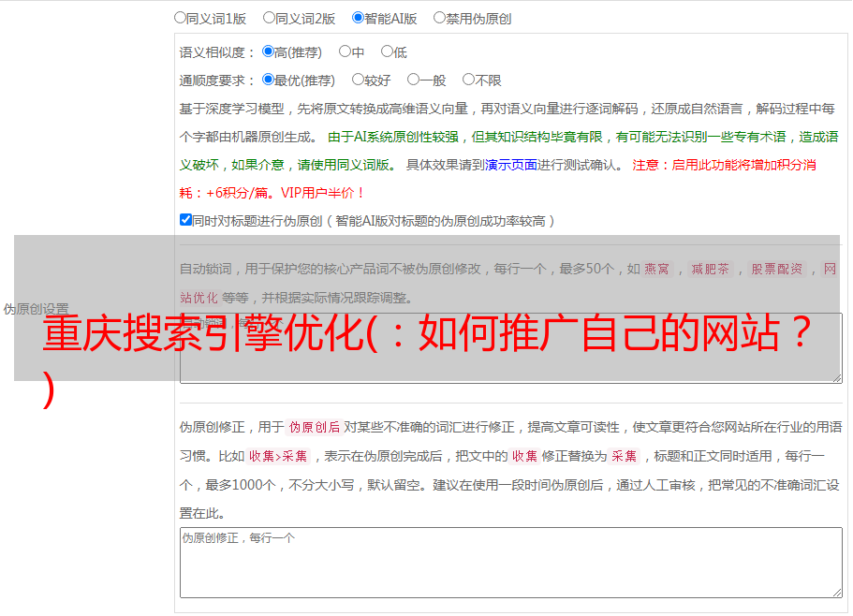Viewport: 853px width, 616px height.
Task: Click the 伪原创设置 label
Action: point(36,309)
